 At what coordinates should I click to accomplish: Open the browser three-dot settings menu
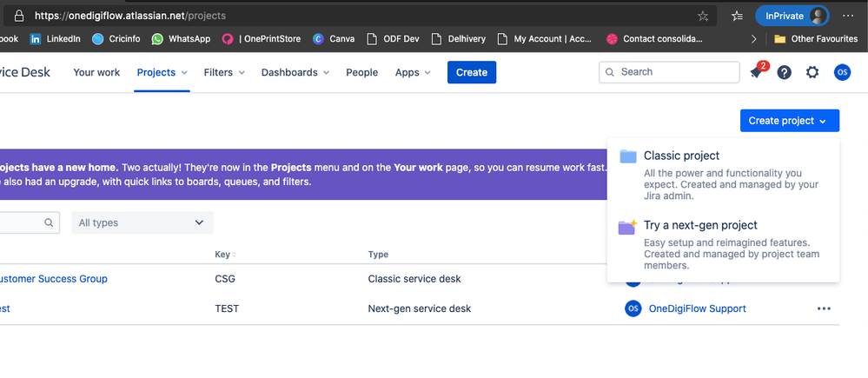848,16
